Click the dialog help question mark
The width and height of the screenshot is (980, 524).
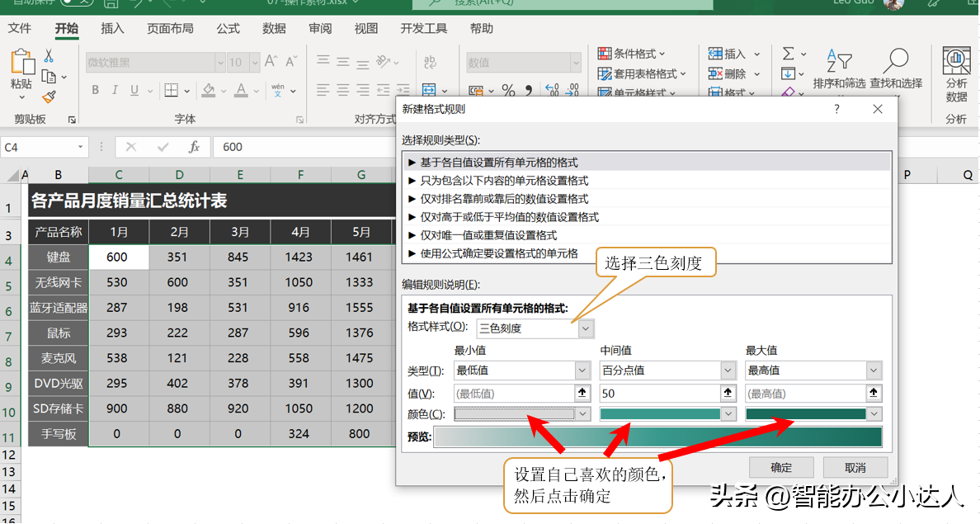click(836, 110)
